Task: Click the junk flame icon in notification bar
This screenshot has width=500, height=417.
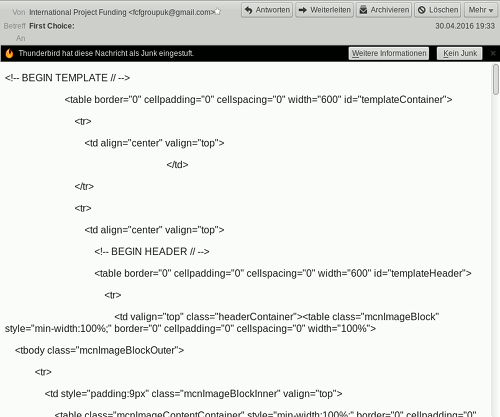Action: (9, 53)
